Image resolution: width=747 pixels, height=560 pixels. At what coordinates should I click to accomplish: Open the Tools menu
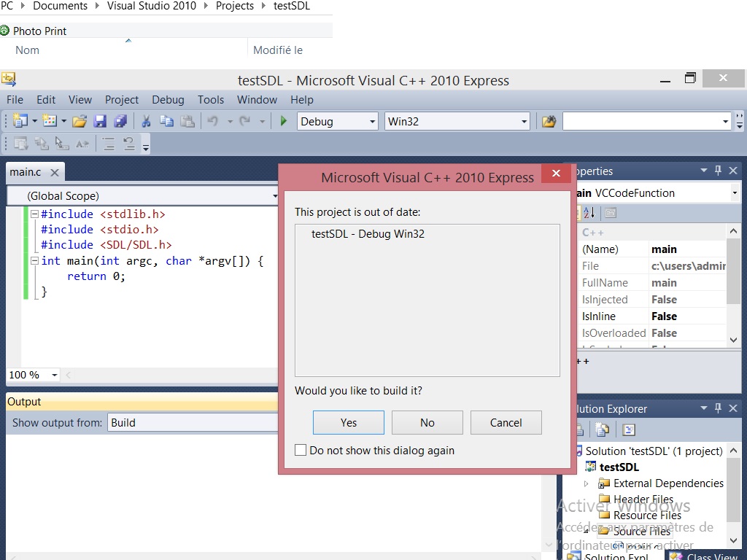(x=211, y=99)
